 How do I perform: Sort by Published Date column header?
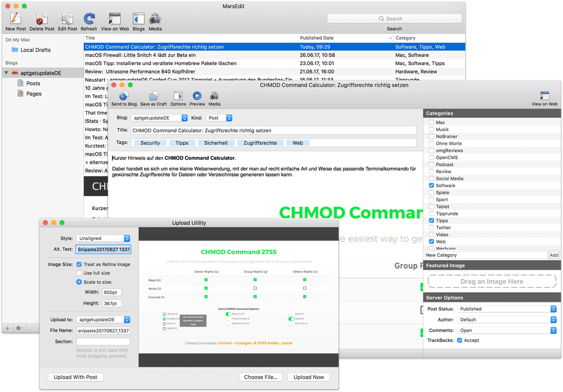(x=346, y=38)
